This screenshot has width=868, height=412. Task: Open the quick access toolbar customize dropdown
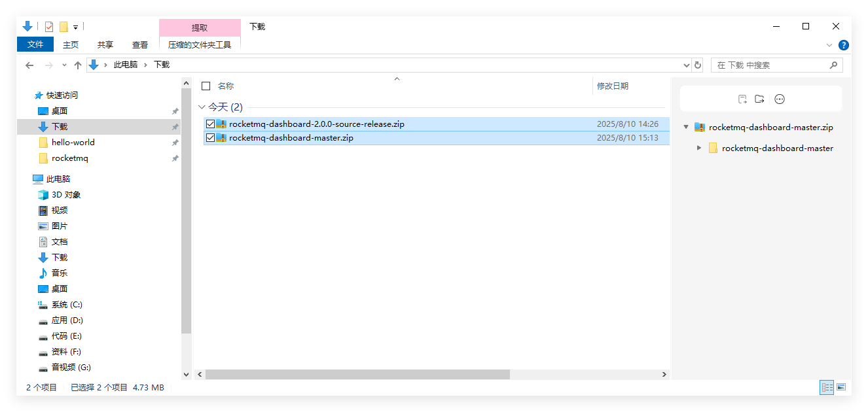[x=74, y=26]
